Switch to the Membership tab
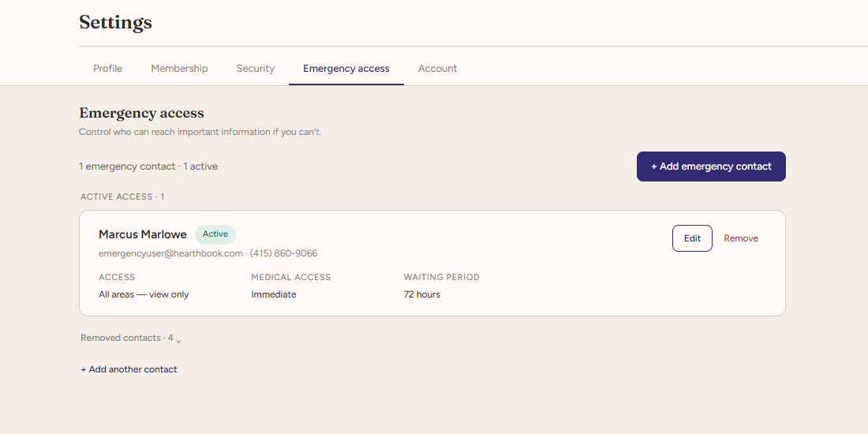This screenshot has width=868, height=434. click(x=179, y=69)
